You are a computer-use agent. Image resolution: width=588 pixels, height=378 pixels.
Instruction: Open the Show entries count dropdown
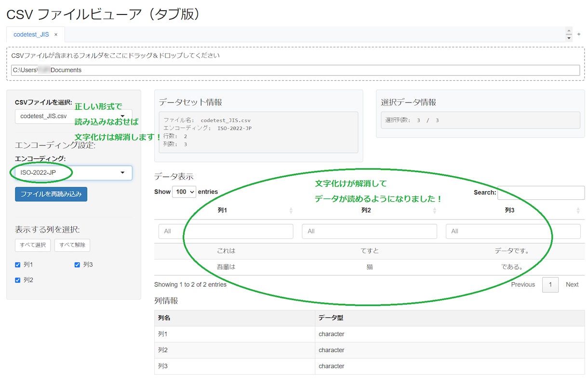[x=184, y=192]
